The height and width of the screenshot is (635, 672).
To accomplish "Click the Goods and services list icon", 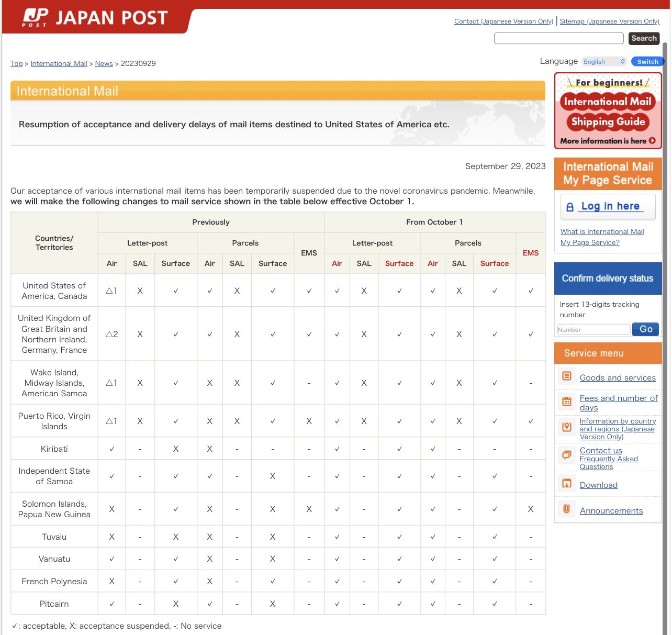I will pyautogui.click(x=567, y=376).
